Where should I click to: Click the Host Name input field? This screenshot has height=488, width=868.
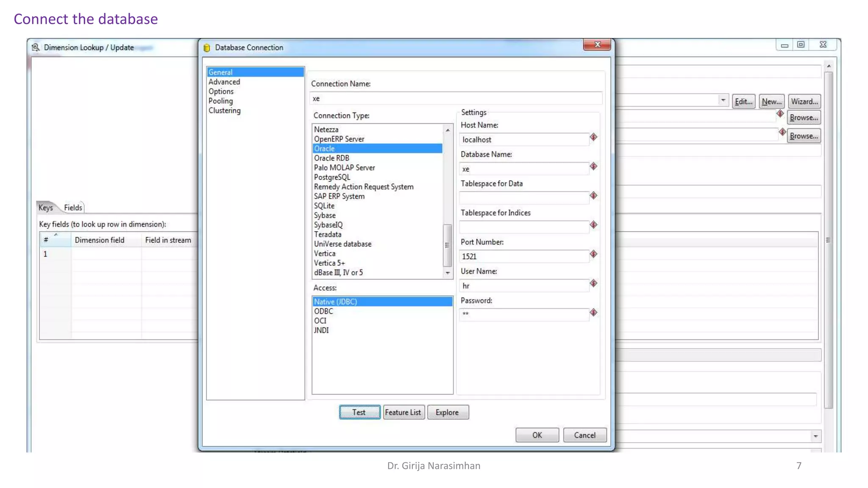pos(523,140)
